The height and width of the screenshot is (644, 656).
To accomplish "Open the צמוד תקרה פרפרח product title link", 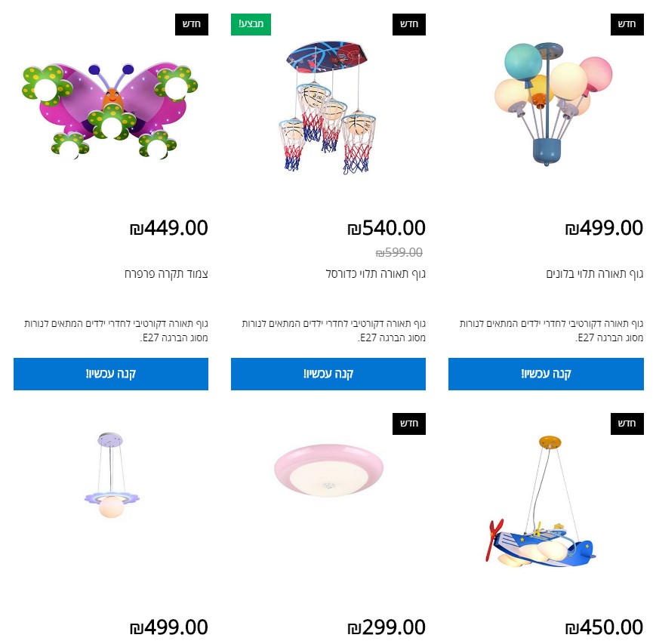I will [x=167, y=273].
